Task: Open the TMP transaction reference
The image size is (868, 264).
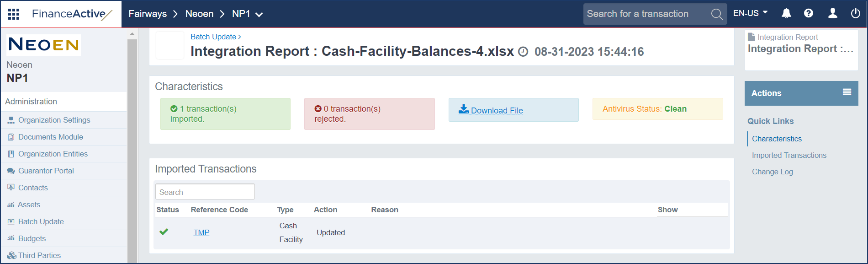Action: 201,232
